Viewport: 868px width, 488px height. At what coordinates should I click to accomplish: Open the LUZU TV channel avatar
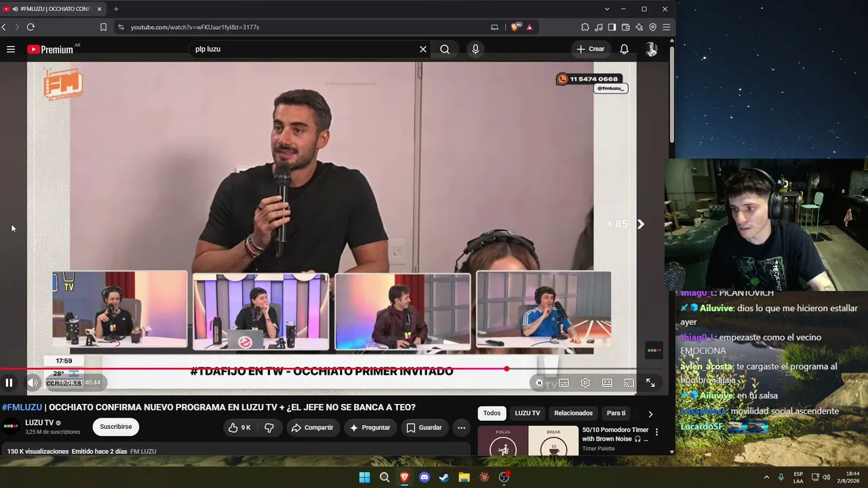(11, 426)
